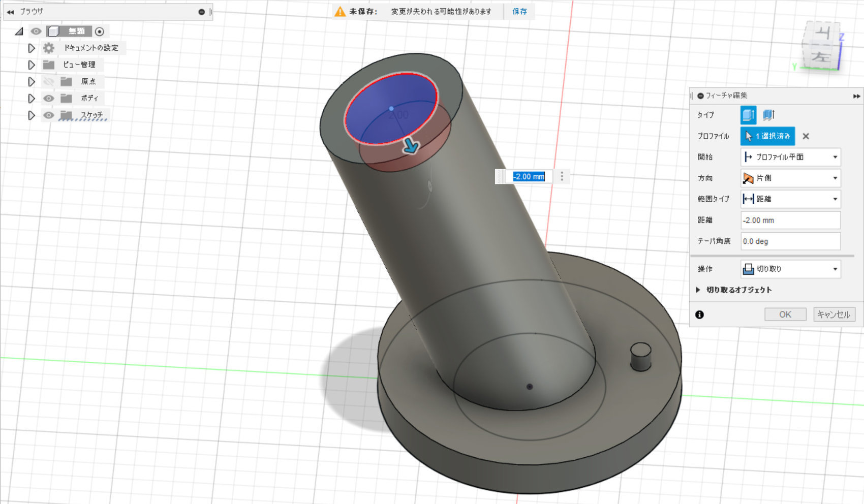Show the hidden 原点 folder via eye
Image resolution: width=864 pixels, height=504 pixels.
(48, 81)
